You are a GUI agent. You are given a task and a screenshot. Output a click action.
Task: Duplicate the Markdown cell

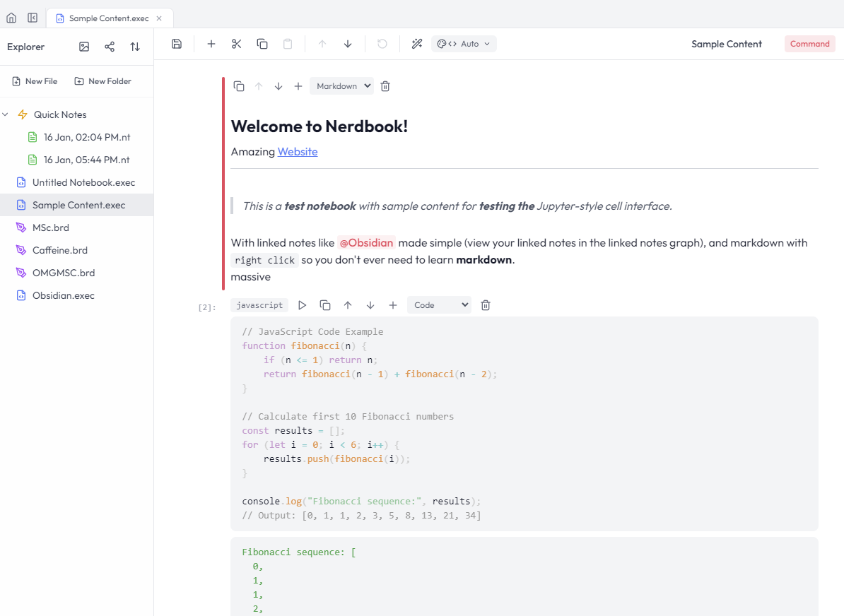(238, 86)
